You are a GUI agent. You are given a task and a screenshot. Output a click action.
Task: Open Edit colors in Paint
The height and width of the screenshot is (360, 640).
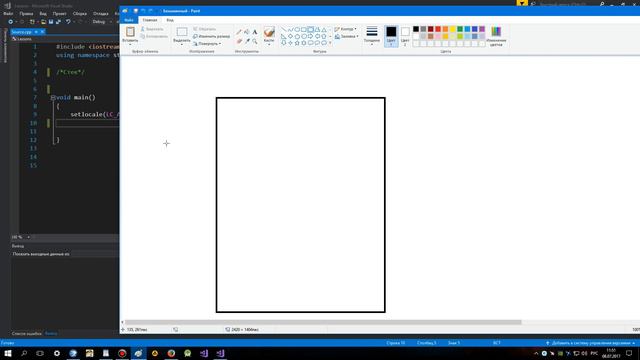click(x=496, y=36)
